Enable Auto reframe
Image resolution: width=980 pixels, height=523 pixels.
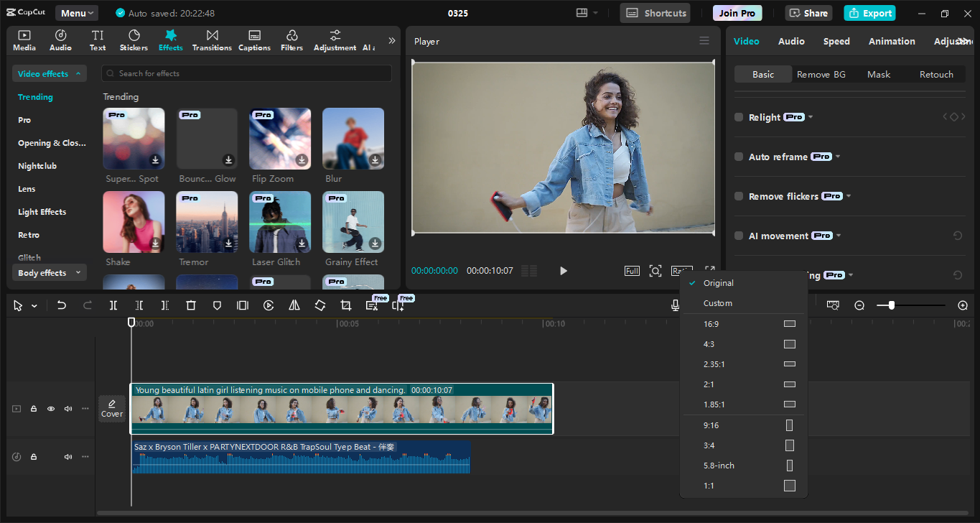point(738,156)
